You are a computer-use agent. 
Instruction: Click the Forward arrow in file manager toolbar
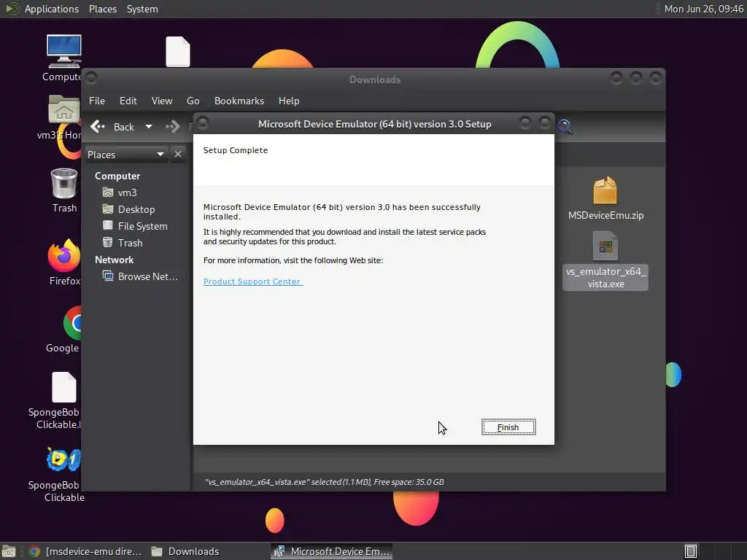coord(172,127)
